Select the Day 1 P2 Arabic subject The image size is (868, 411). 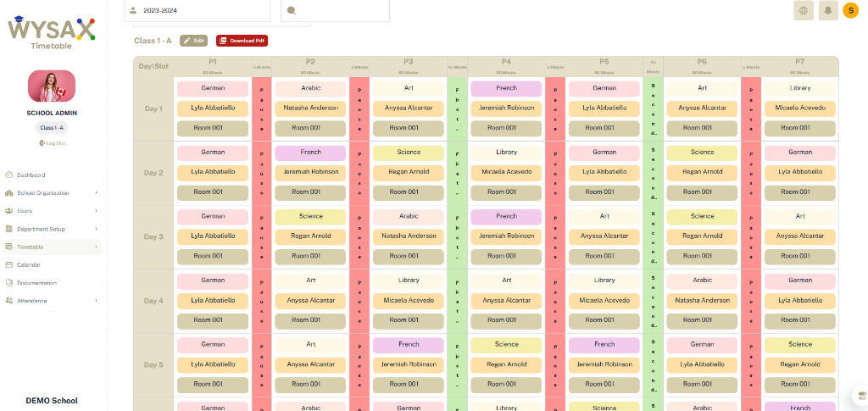tap(310, 88)
